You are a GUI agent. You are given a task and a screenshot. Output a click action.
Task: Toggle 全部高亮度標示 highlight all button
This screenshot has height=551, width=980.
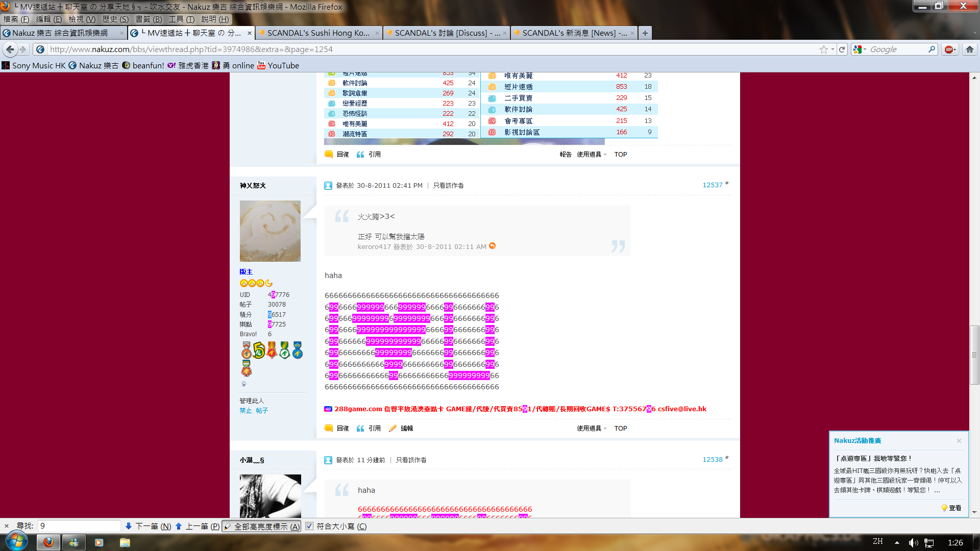(x=261, y=527)
